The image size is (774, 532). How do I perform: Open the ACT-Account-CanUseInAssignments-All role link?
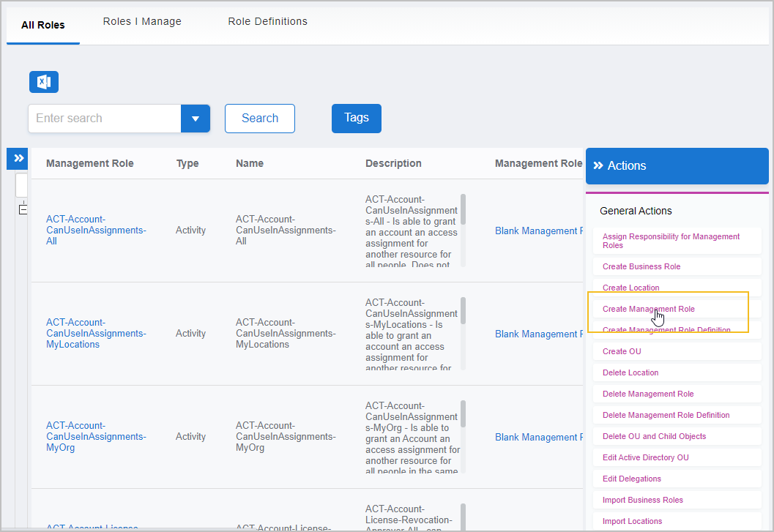tap(96, 230)
